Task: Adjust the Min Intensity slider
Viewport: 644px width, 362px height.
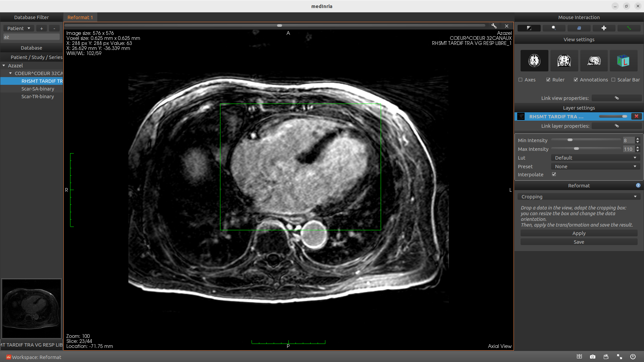Action: 570,140
